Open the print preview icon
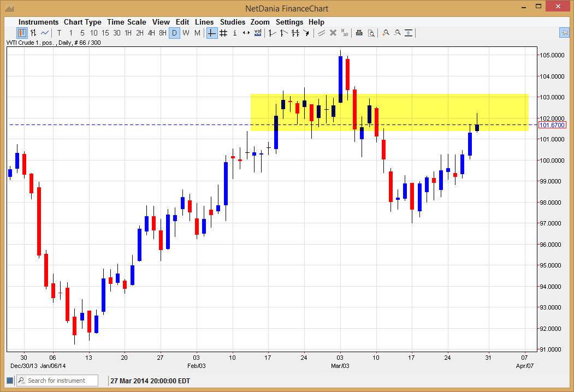Image resolution: width=574 pixels, height=392 pixels. tap(371, 33)
